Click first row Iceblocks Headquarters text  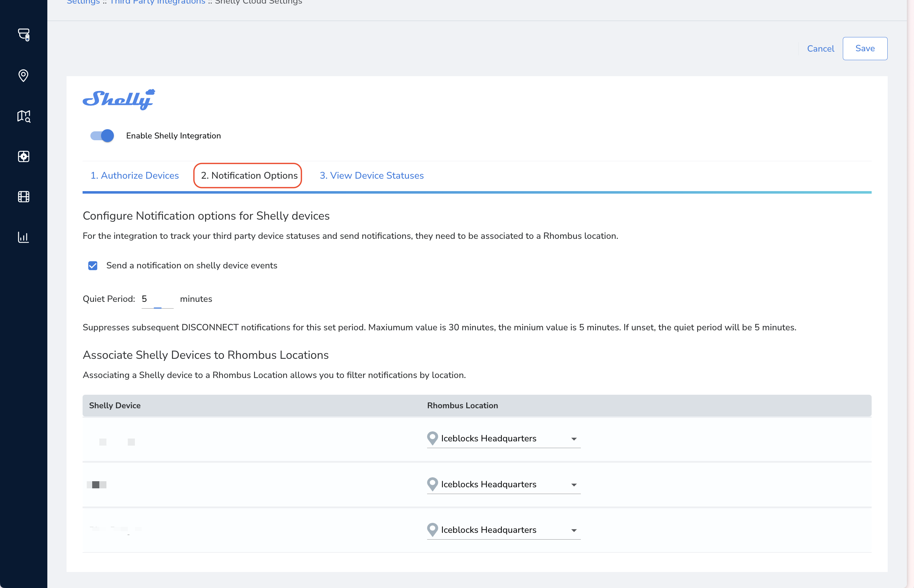pyautogui.click(x=489, y=438)
